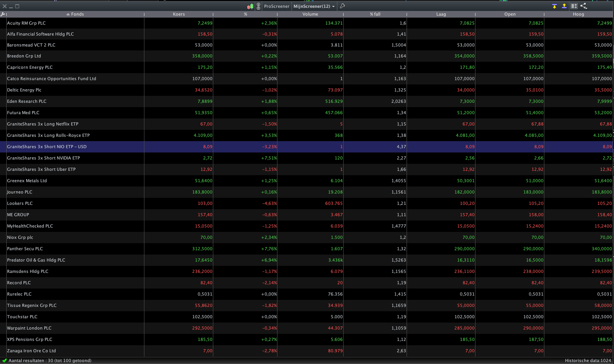Select the Niox Grp plc row
The height and width of the screenshot is (364, 614).
click(306, 237)
